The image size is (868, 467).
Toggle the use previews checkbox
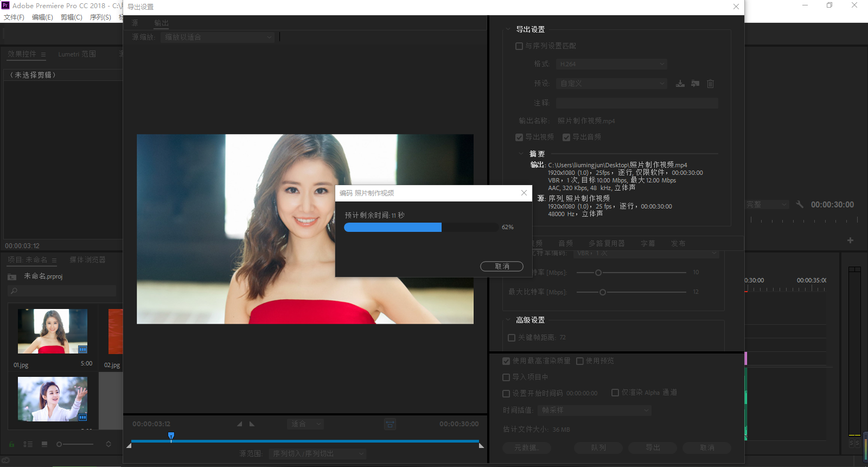coord(580,361)
